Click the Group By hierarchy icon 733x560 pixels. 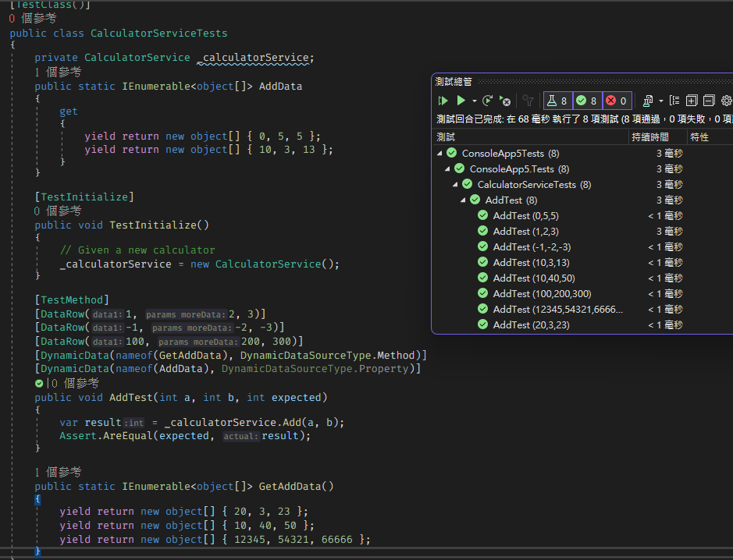(x=674, y=101)
